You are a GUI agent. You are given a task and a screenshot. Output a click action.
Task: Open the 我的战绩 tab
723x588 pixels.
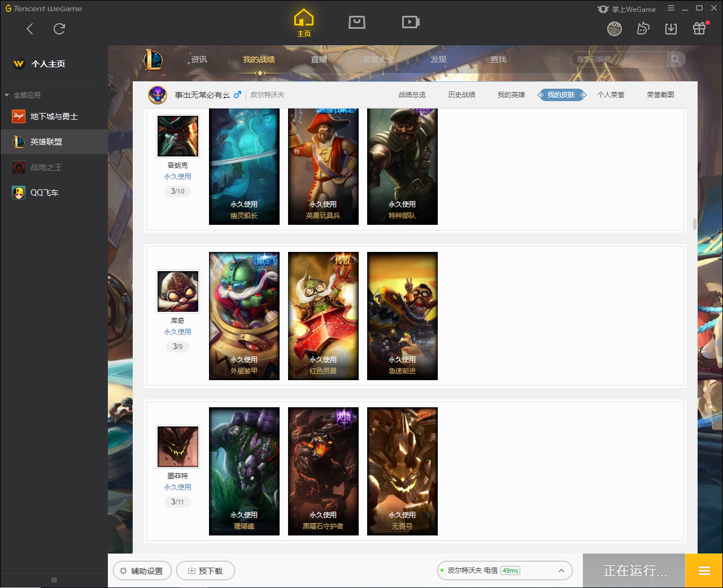tap(259, 59)
